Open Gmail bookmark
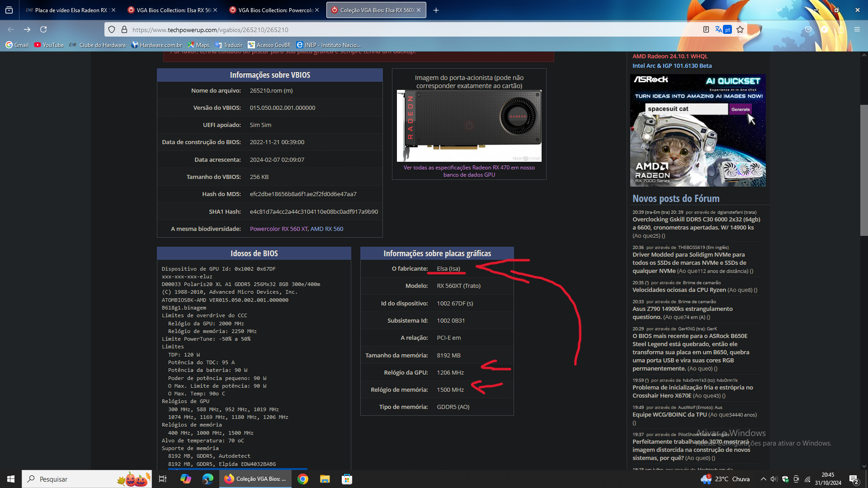This screenshot has height=488, width=868. 17,45
